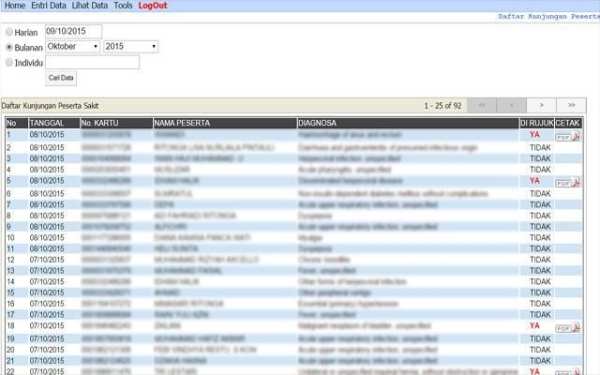The height and width of the screenshot is (375, 600).
Task: Select the Harian radio button
Action: click(9, 32)
